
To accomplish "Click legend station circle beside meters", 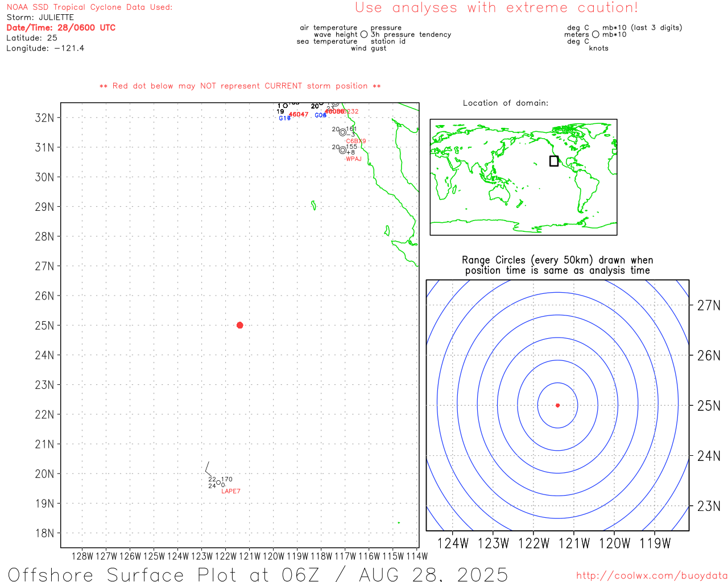I will [x=595, y=35].
